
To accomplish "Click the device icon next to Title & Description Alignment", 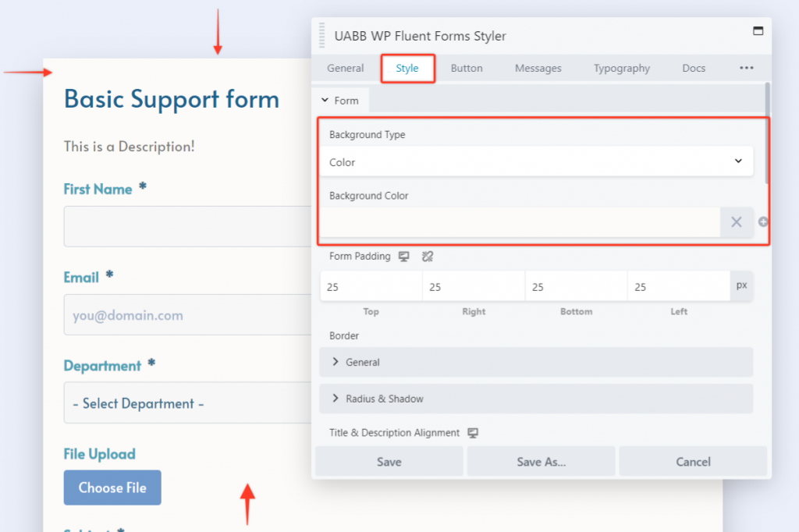I will click(472, 433).
